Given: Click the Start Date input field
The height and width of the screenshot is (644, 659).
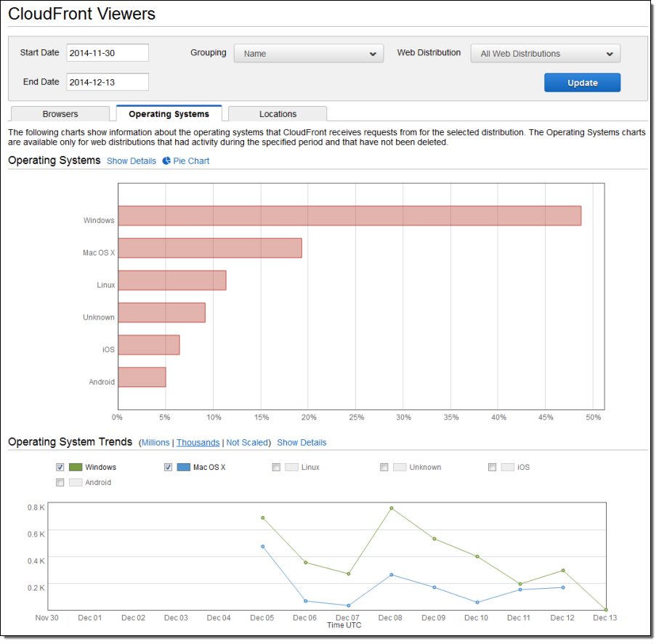Looking at the screenshot, I should click(x=108, y=53).
